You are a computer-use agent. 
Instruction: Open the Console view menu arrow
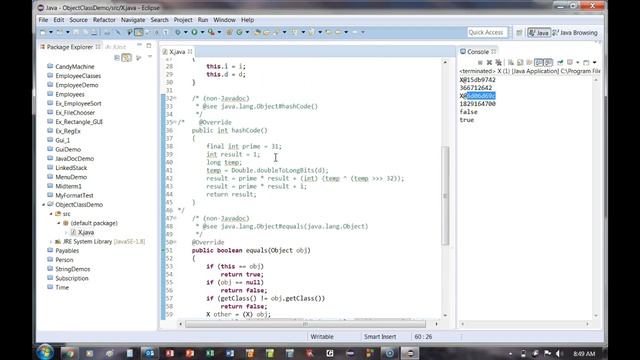(x=594, y=62)
